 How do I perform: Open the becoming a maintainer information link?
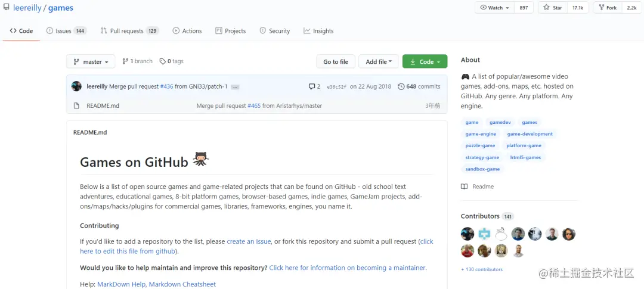tap(347, 268)
